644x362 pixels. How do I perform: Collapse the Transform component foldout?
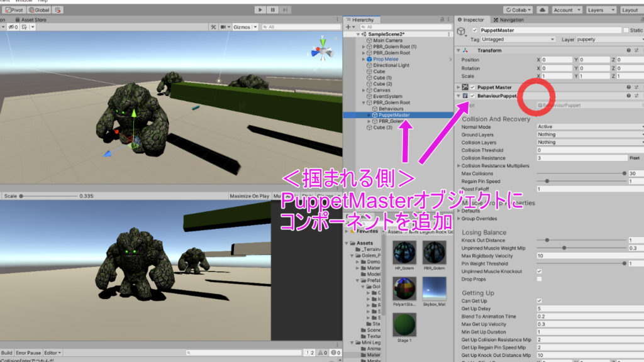(x=458, y=51)
